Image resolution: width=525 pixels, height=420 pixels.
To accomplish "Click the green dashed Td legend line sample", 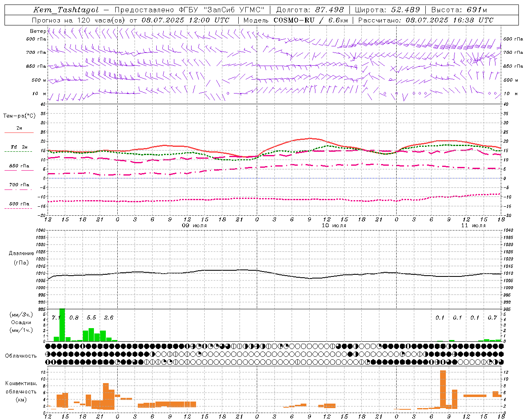I will pos(18,152).
